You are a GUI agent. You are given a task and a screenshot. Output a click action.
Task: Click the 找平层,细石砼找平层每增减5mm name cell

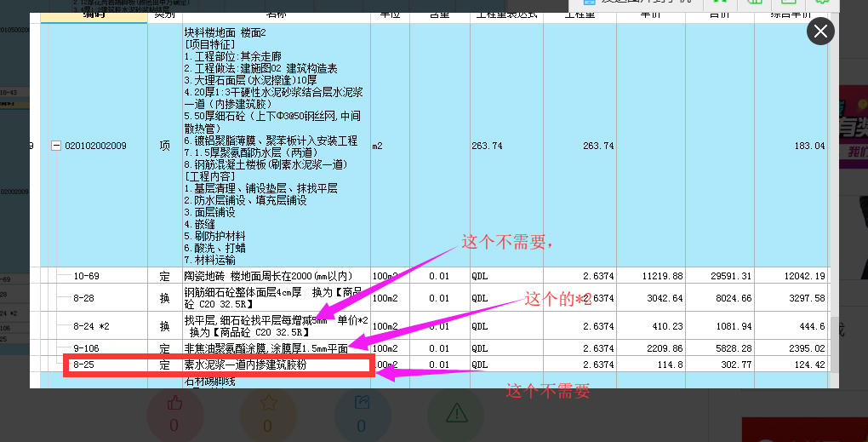pos(277,326)
